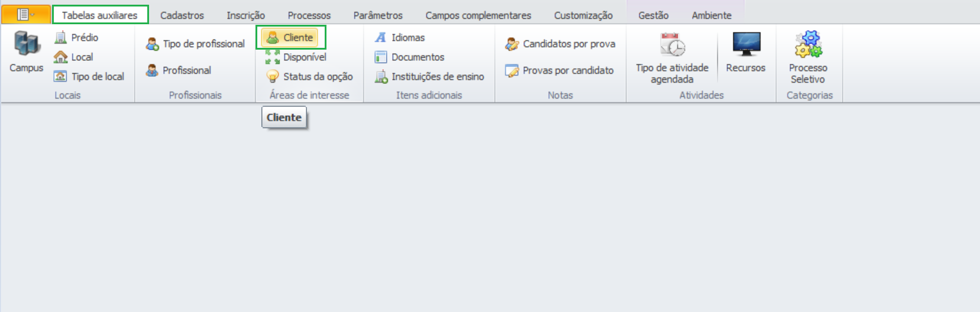Click the Provas por candidato icon
The image size is (980, 312).
pyautogui.click(x=512, y=71)
